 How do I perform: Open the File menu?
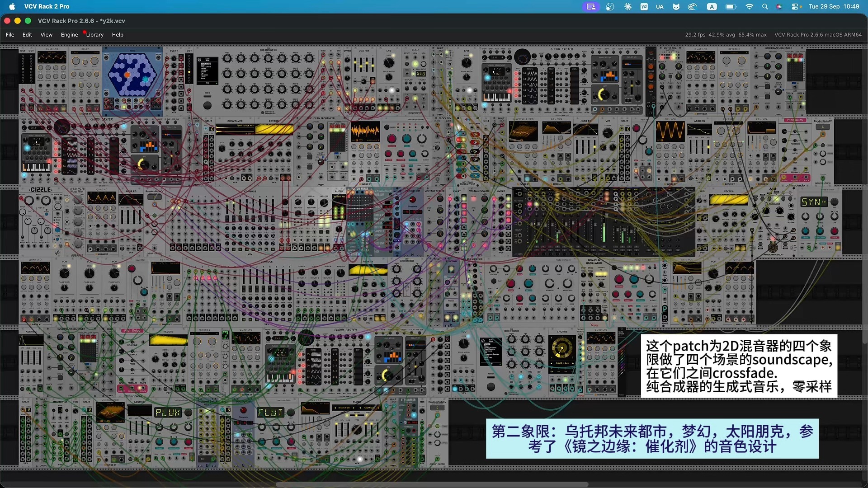tap(10, 35)
